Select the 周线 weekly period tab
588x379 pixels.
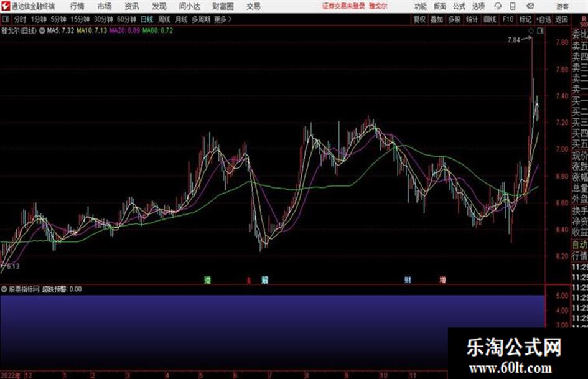tap(164, 19)
